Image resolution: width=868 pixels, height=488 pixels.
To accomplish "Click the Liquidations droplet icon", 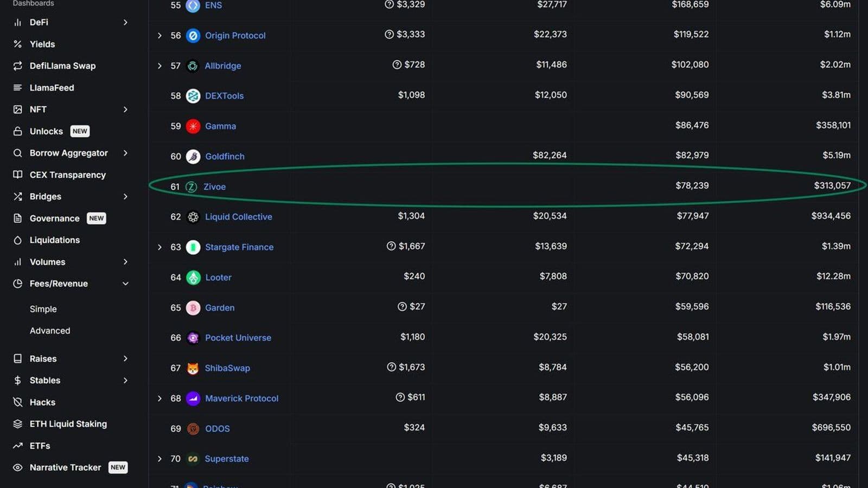I will click(x=18, y=240).
